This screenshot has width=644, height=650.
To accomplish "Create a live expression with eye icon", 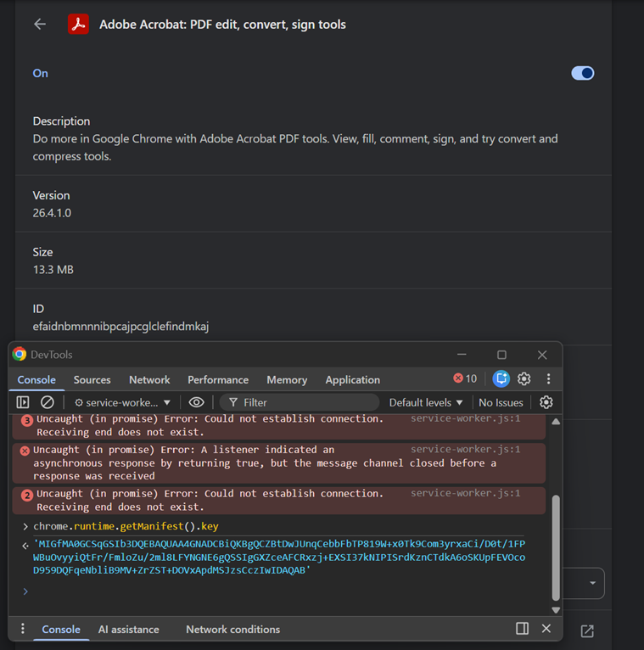I will tap(197, 402).
